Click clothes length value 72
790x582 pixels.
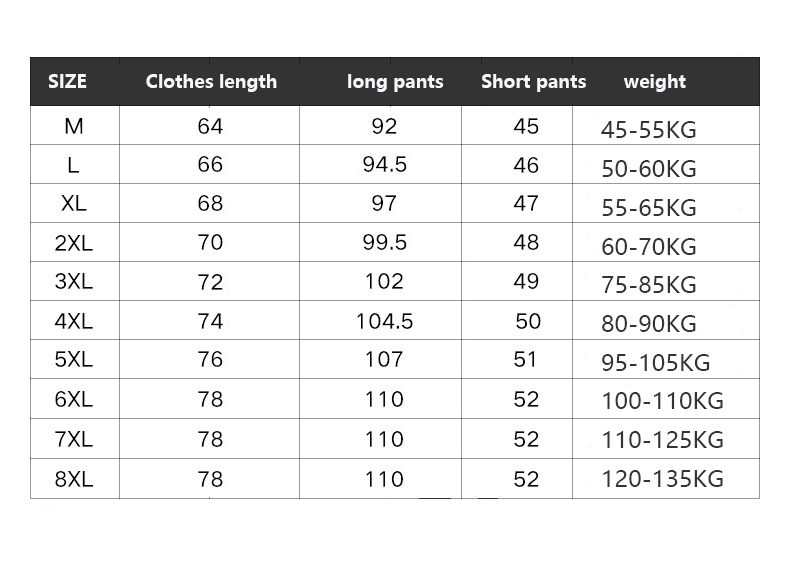pos(210,282)
